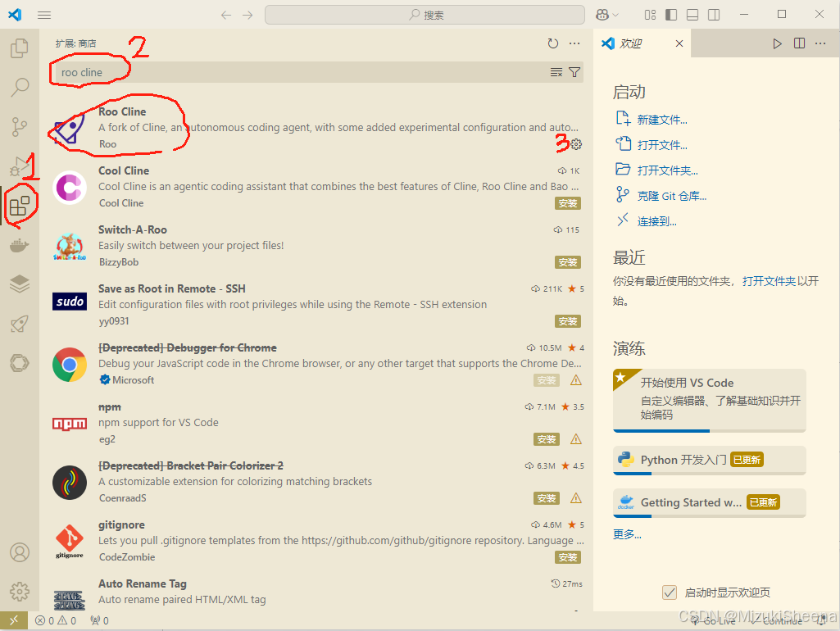The width and height of the screenshot is (840, 631).
Task: Open the extensions view more actions menu
Action: [574, 43]
